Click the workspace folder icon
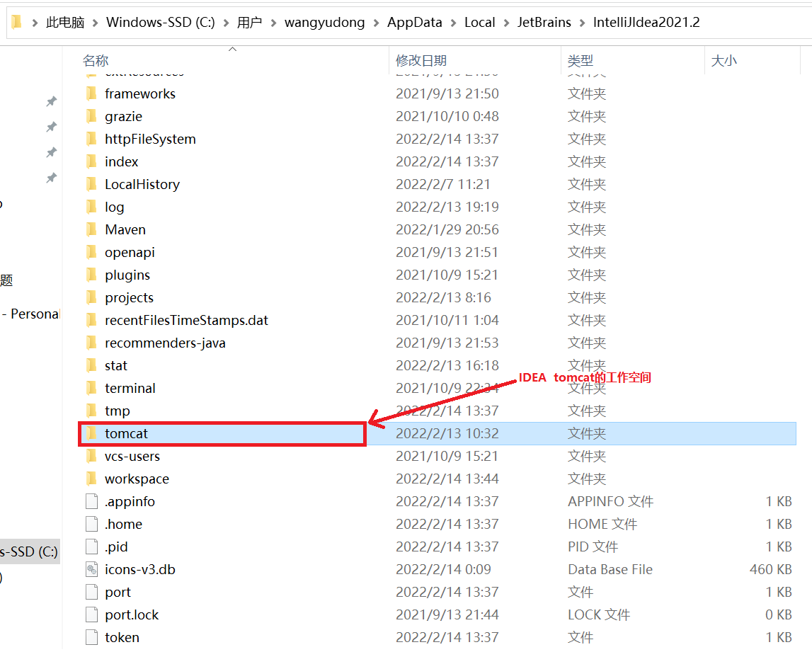812x652 pixels. tap(91, 479)
